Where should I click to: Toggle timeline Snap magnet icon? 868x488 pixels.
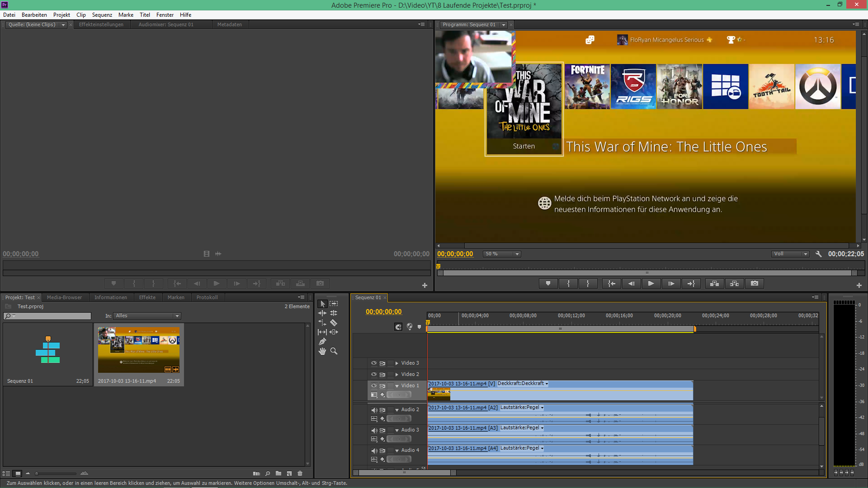398,327
